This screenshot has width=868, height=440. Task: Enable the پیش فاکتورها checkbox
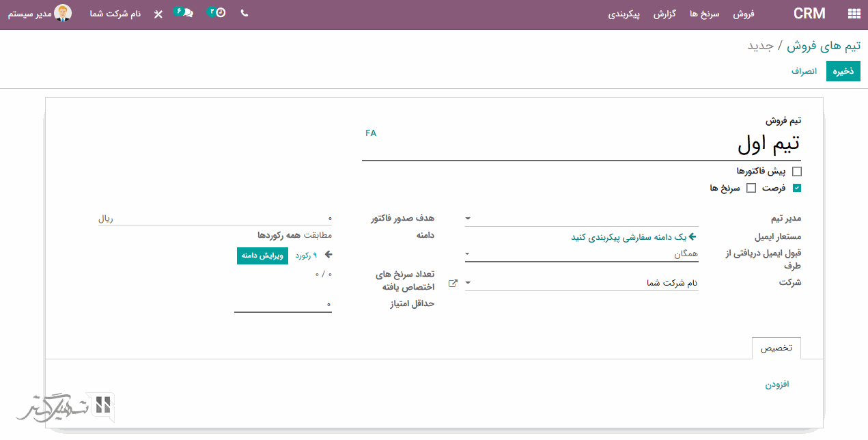pos(797,171)
